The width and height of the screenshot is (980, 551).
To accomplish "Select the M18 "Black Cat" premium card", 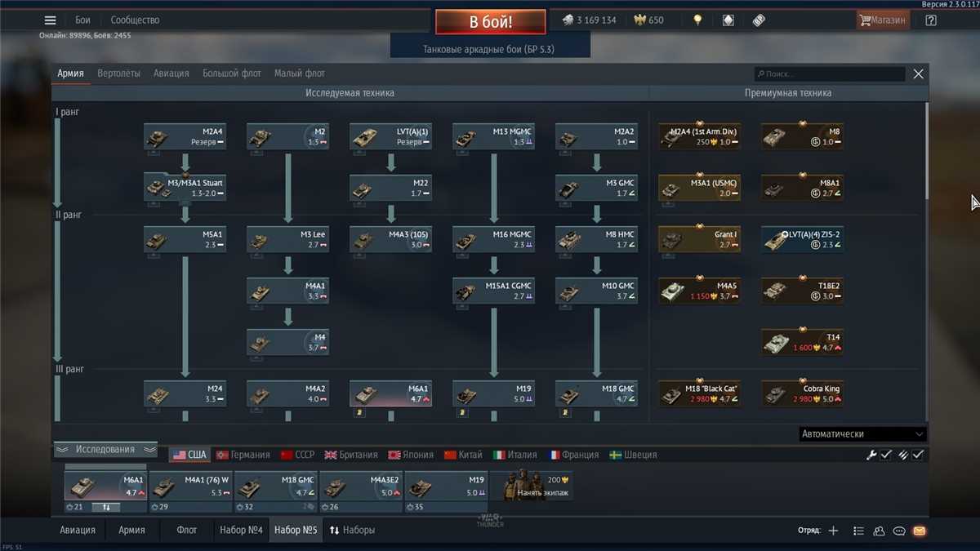I will coord(699,393).
